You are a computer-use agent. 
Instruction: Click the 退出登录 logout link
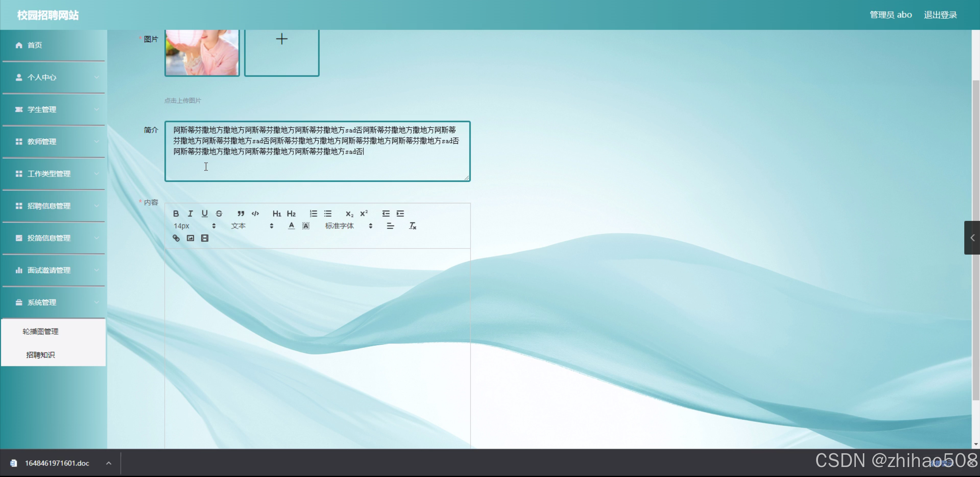tap(940, 15)
